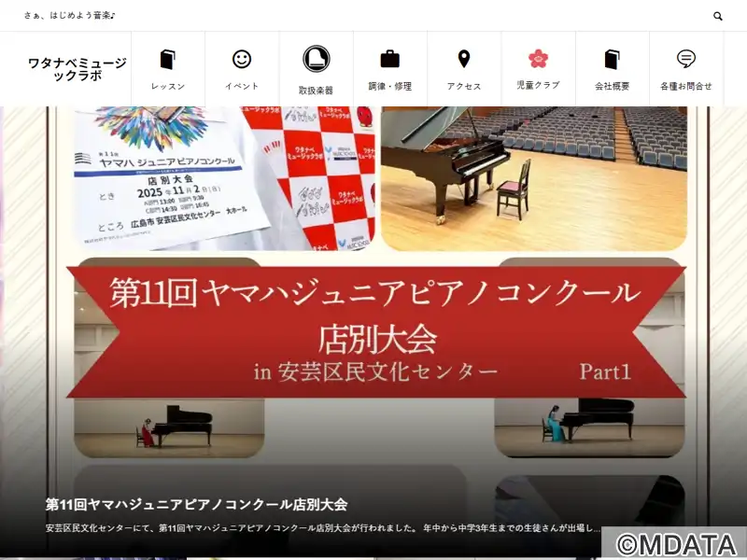Open the アクセス menu label
Viewport: 747px width, 560px height.
[464, 86]
